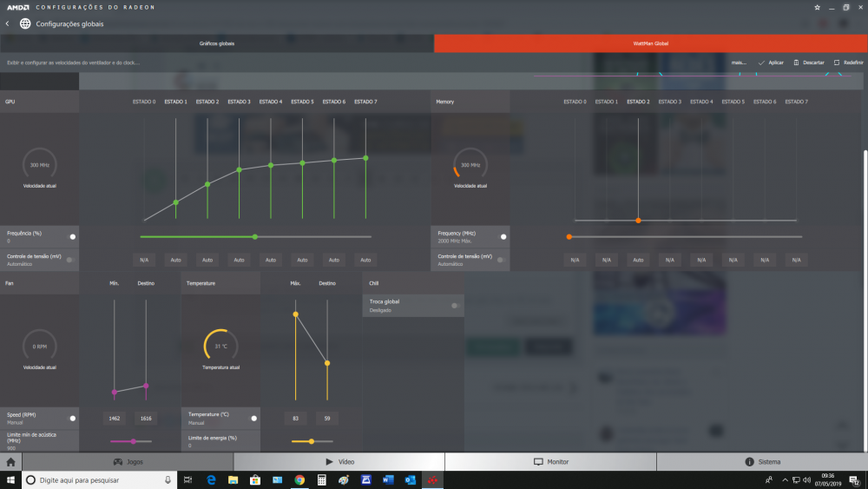Viewport: 868px width, 489px height.
Task: Click the fan minimum value field 1462
Action: (114, 419)
